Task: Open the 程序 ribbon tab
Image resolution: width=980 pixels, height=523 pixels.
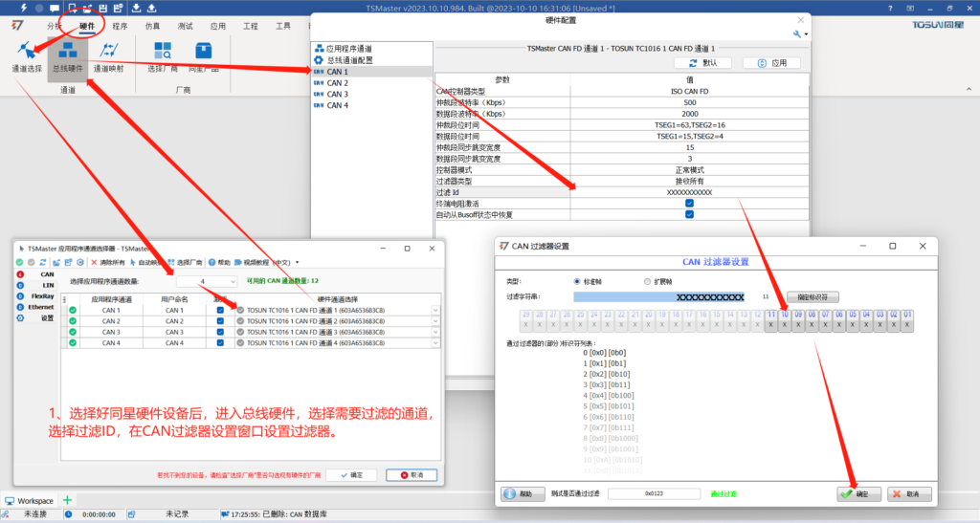Action: [120, 26]
